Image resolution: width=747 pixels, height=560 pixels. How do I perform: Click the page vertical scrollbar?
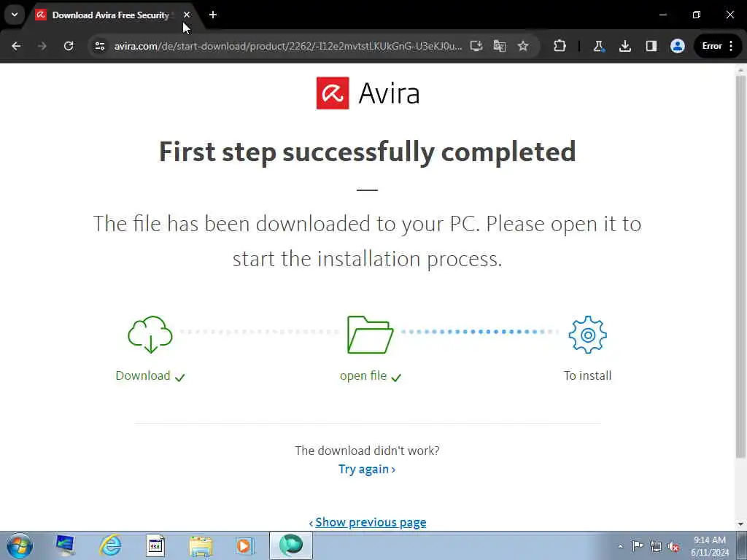(x=740, y=267)
